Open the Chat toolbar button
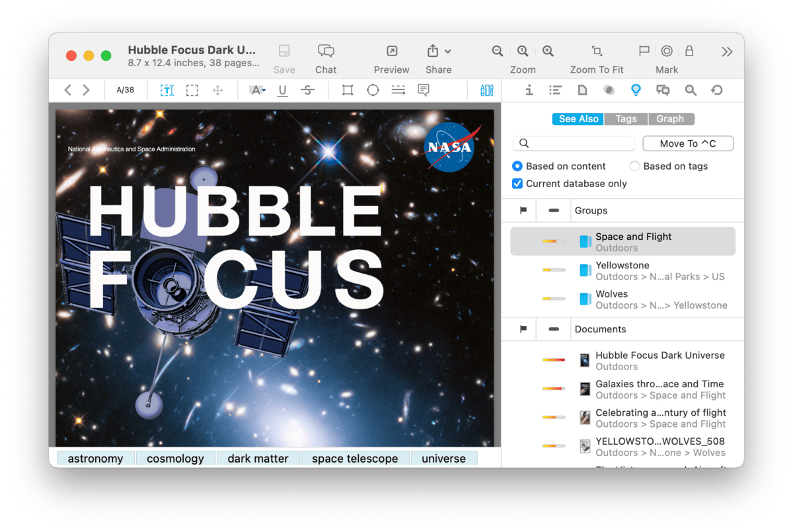 [x=325, y=52]
